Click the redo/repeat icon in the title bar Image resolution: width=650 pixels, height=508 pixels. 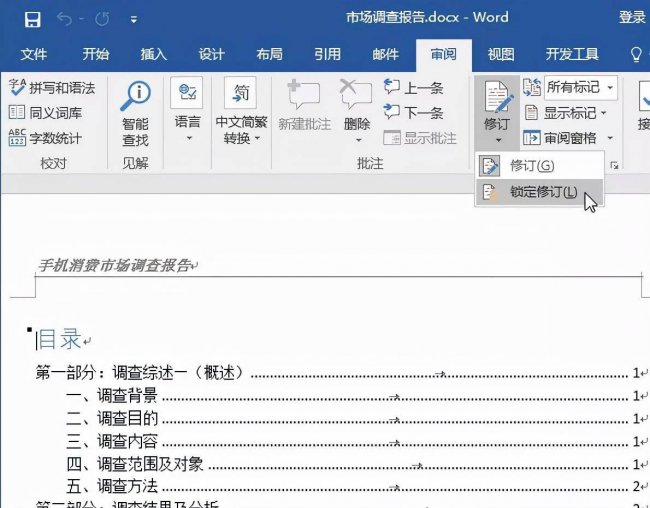coord(102,19)
